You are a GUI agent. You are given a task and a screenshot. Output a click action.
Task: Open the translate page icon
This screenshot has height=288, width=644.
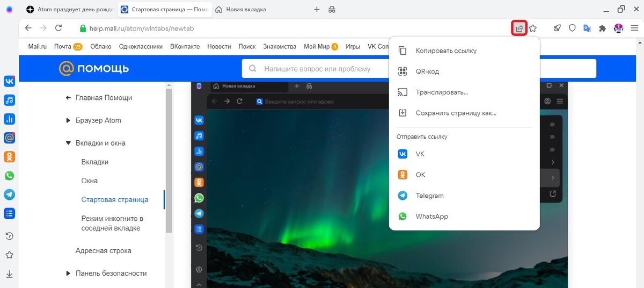587,28
